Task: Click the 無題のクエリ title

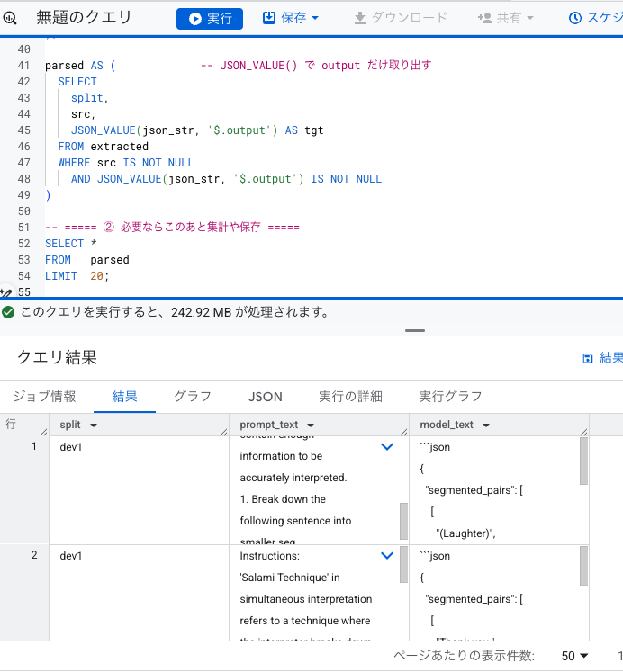Action: tap(84, 18)
